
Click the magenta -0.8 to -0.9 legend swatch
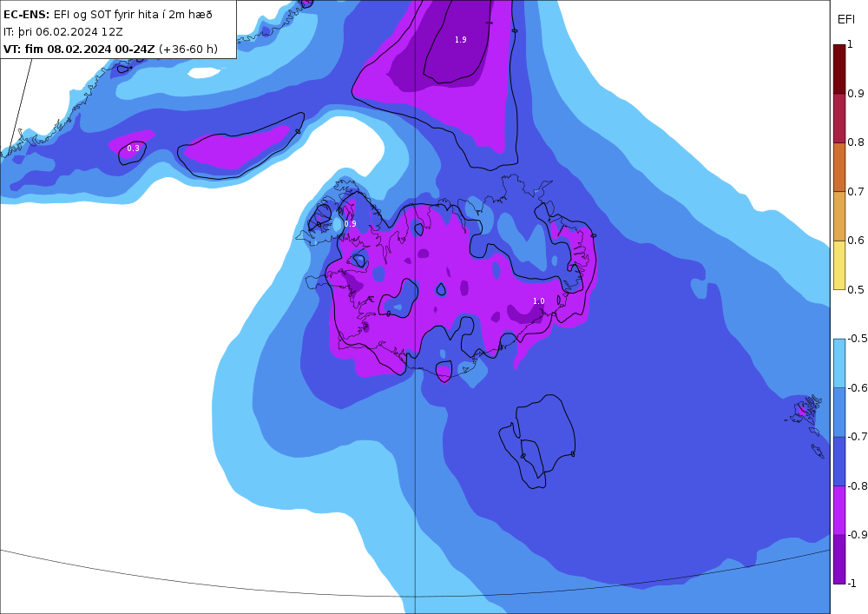tap(839, 510)
